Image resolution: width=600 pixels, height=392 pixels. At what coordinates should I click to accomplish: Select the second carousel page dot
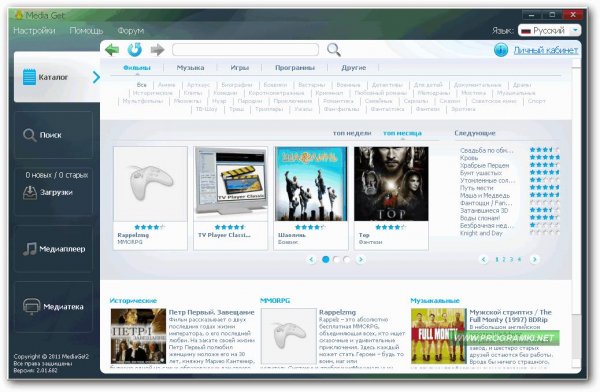pyautogui.click(x=336, y=260)
